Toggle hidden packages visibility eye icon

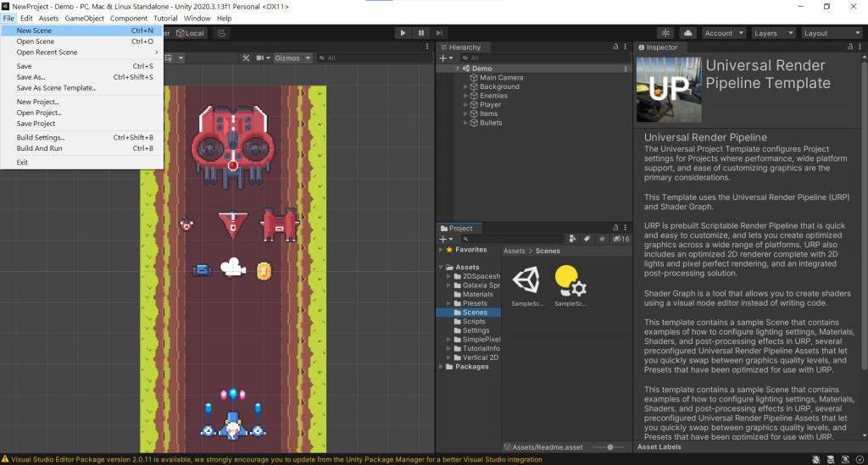pyautogui.click(x=620, y=239)
